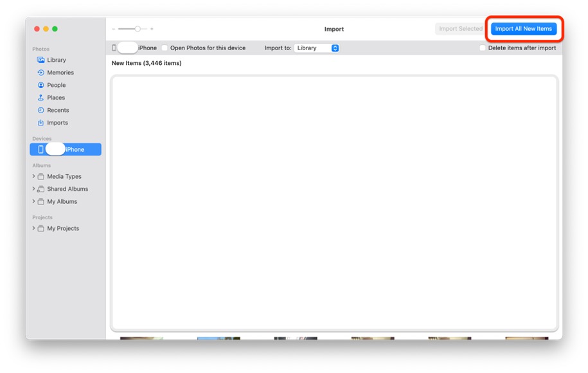Expand the My Albums group
The image size is (588, 373).
[34, 201]
